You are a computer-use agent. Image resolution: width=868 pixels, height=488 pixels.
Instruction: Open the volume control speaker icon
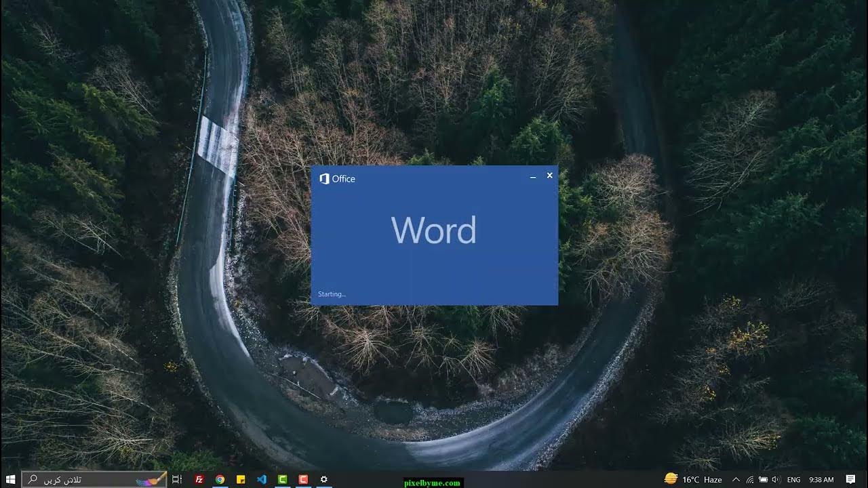(x=775, y=479)
